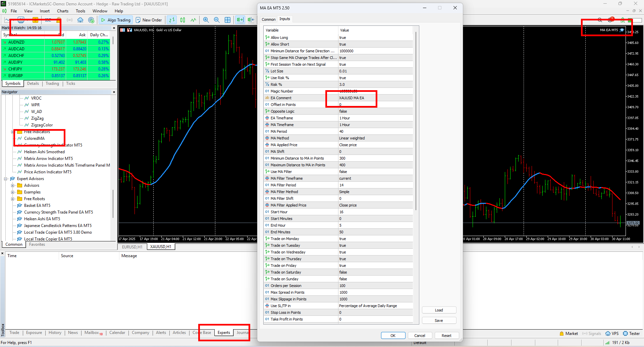
Task: Click the connection signal bars in status bar
Action: coord(607,343)
